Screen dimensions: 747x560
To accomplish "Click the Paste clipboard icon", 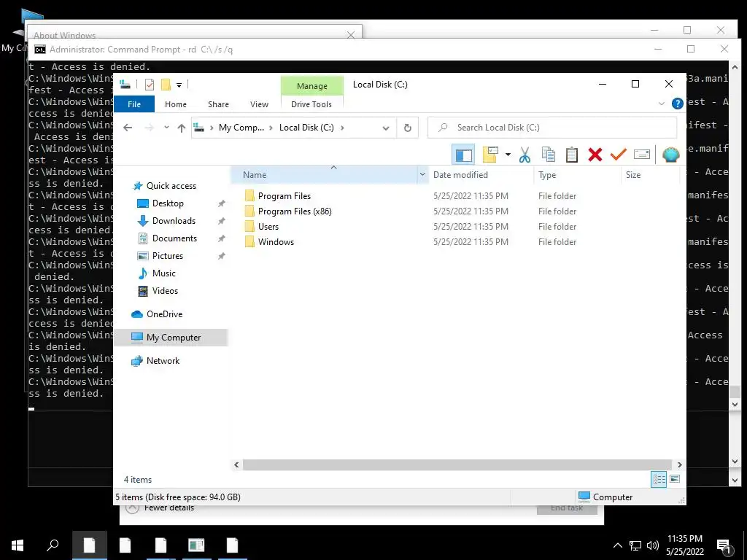I will 572,155.
